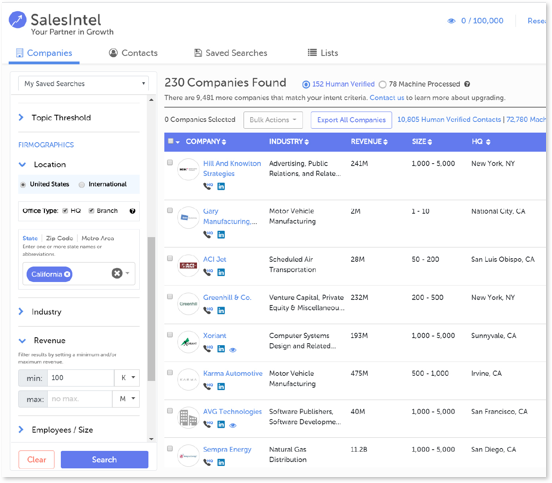Click the phone icon for ACI Jet
This screenshot has height=483, width=552.
point(208,272)
